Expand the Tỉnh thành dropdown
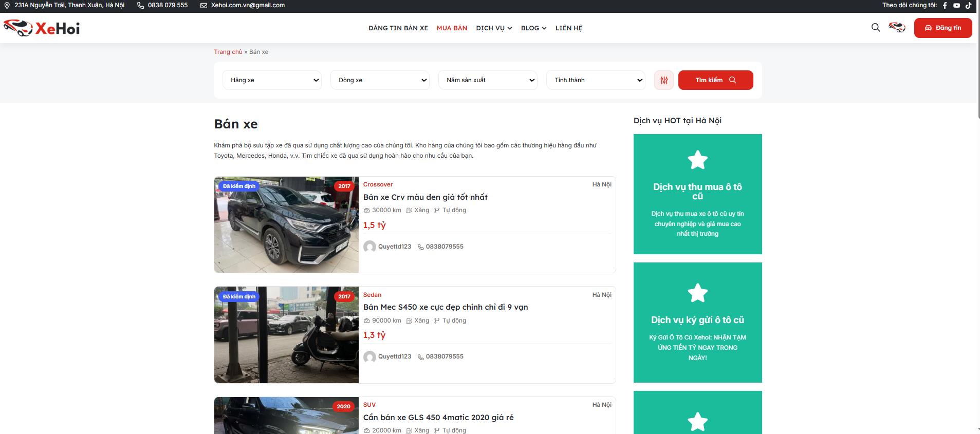 596,80
